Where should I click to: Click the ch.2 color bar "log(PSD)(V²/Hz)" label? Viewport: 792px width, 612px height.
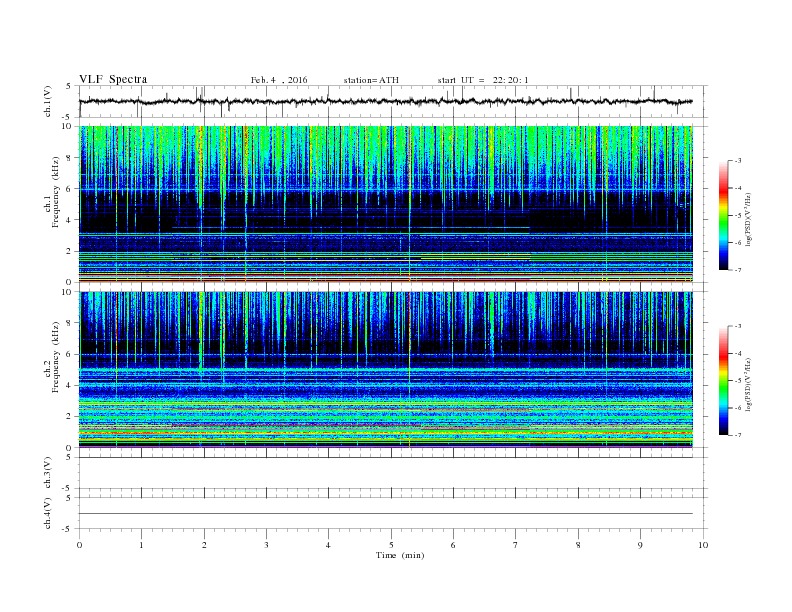(x=748, y=384)
